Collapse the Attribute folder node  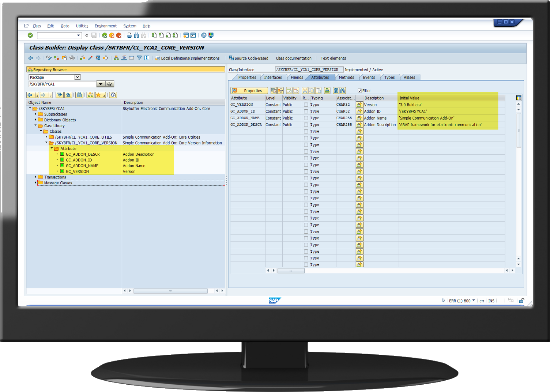click(x=52, y=148)
